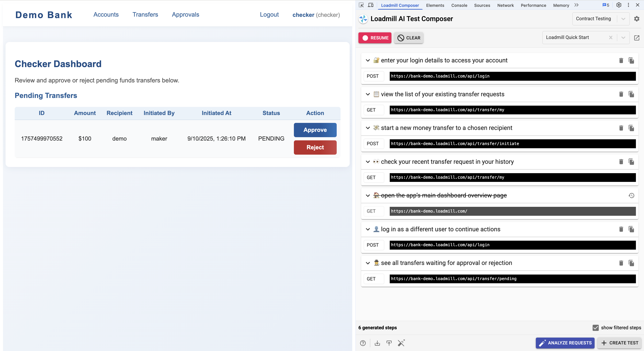Click the api/transfer/pending URL field
The height and width of the screenshot is (351, 644).
pyautogui.click(x=512, y=279)
